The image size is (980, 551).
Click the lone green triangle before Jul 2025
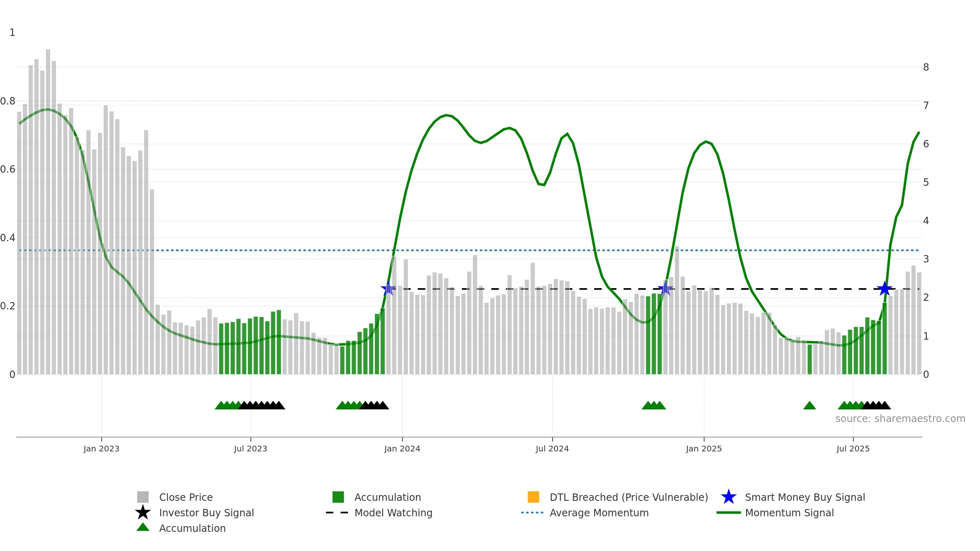[809, 405]
